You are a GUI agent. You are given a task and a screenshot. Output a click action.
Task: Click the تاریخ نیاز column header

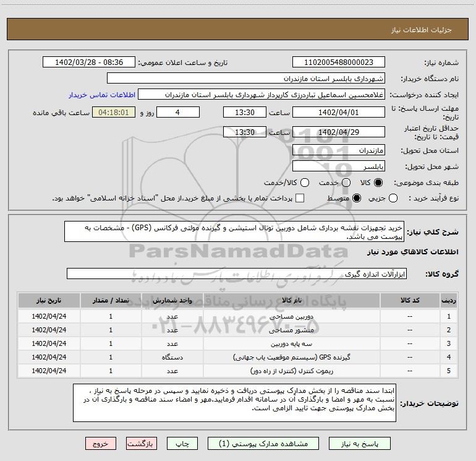pos(49,300)
